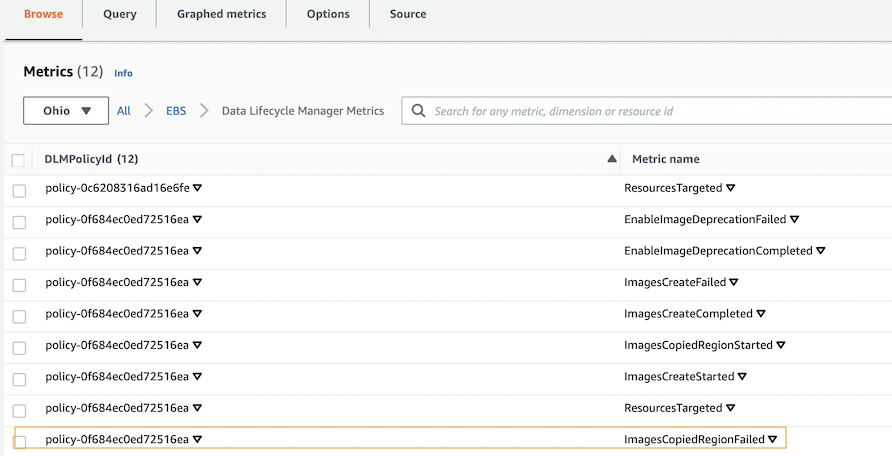The height and width of the screenshot is (456, 892).
Task: Open the arrow menu after ImagesCreateCompleted
Action: (761, 314)
